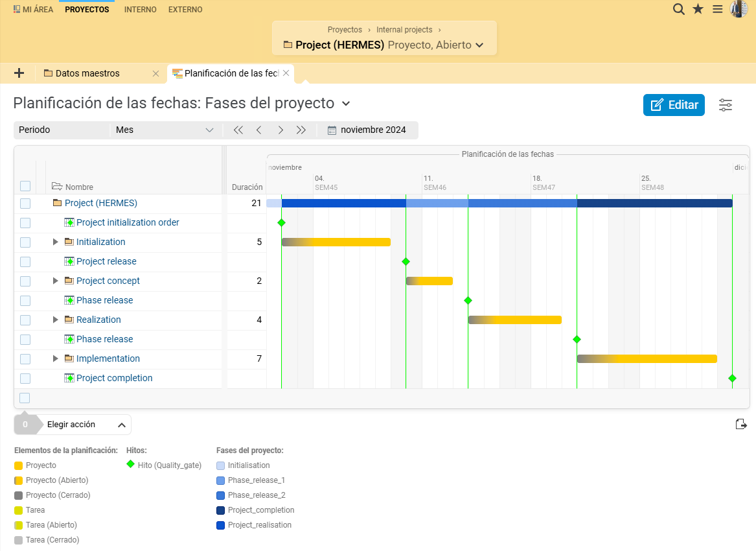Click the Realization folder icon
756x551 pixels.
(69, 320)
